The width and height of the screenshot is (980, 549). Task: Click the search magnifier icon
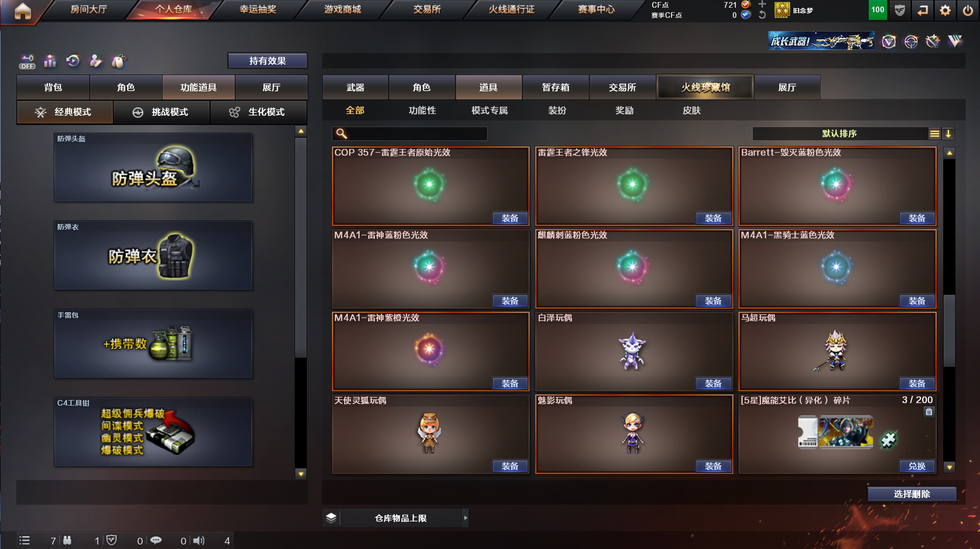(342, 134)
